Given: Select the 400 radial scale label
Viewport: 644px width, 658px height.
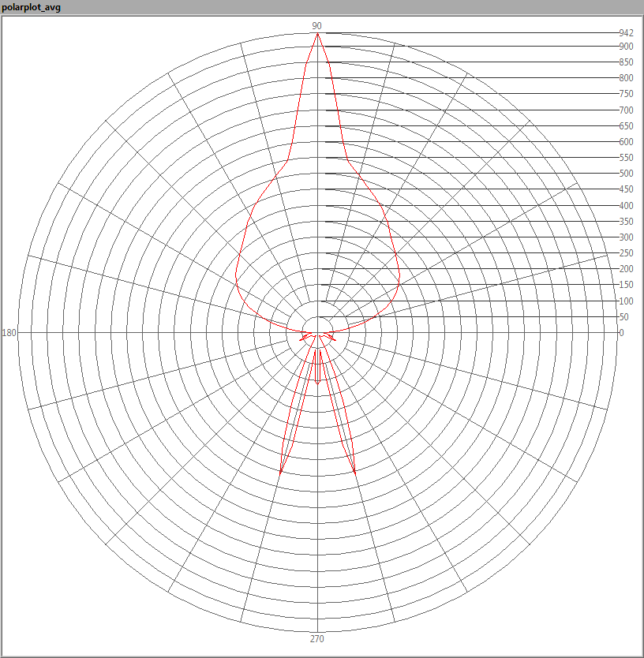Looking at the screenshot, I should 626,206.
